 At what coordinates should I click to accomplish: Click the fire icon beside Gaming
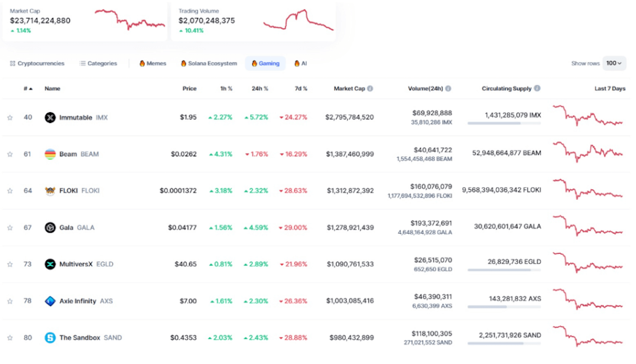tap(254, 64)
